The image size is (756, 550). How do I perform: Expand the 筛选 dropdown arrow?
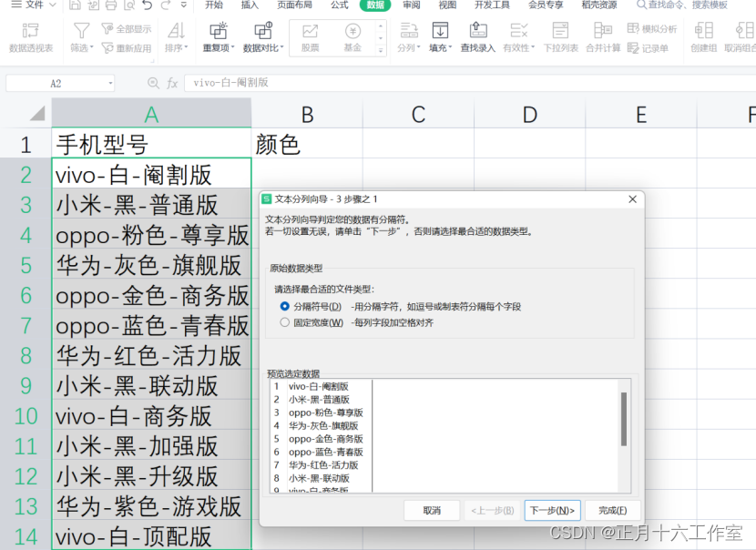[x=91, y=47]
